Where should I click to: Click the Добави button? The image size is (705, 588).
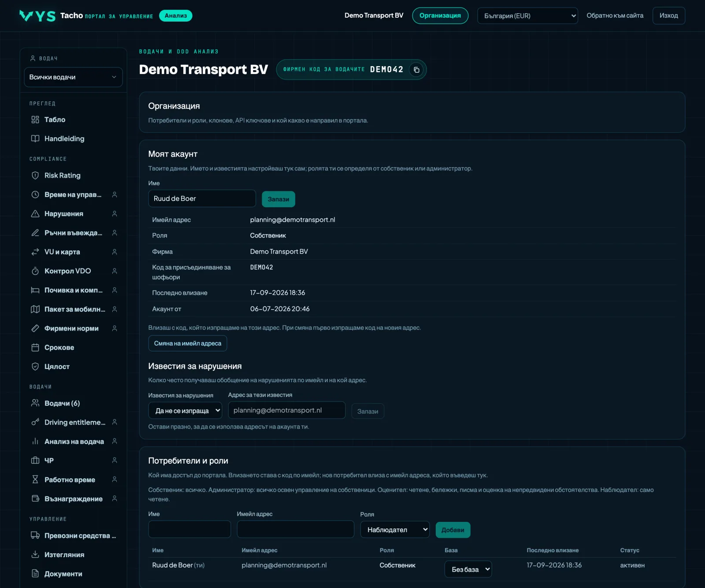pos(453,530)
